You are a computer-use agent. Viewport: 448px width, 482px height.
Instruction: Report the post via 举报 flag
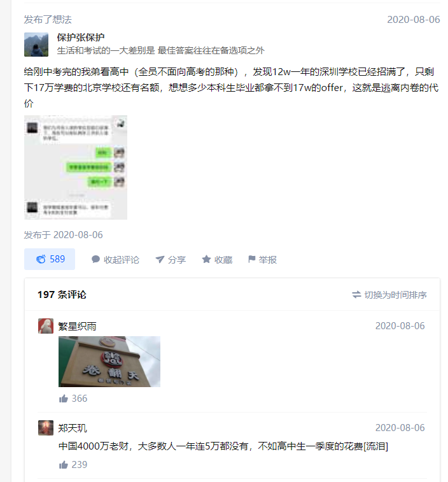(262, 260)
